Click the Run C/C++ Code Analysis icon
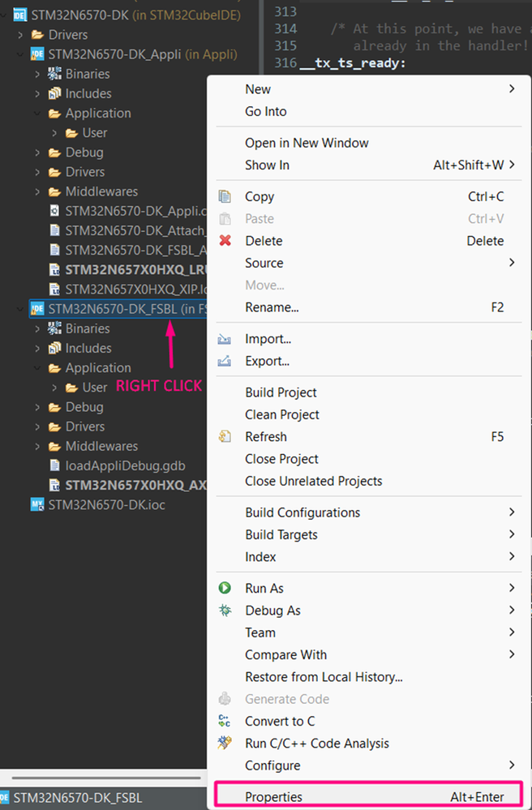This screenshot has height=810, width=532. pos(225,743)
